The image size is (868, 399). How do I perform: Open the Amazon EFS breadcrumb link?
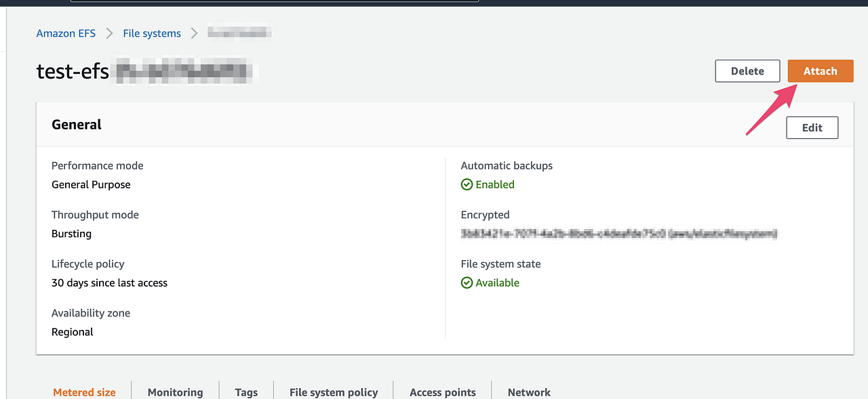coord(65,33)
